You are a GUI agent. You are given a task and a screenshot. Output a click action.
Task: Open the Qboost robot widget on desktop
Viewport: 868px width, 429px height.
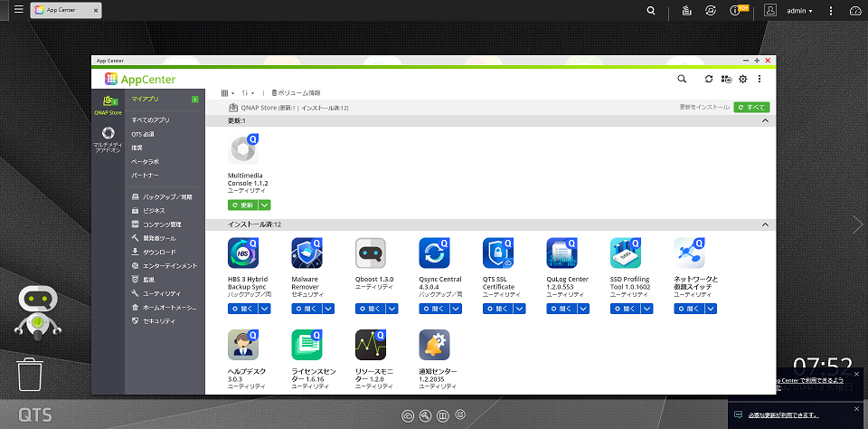(38, 313)
